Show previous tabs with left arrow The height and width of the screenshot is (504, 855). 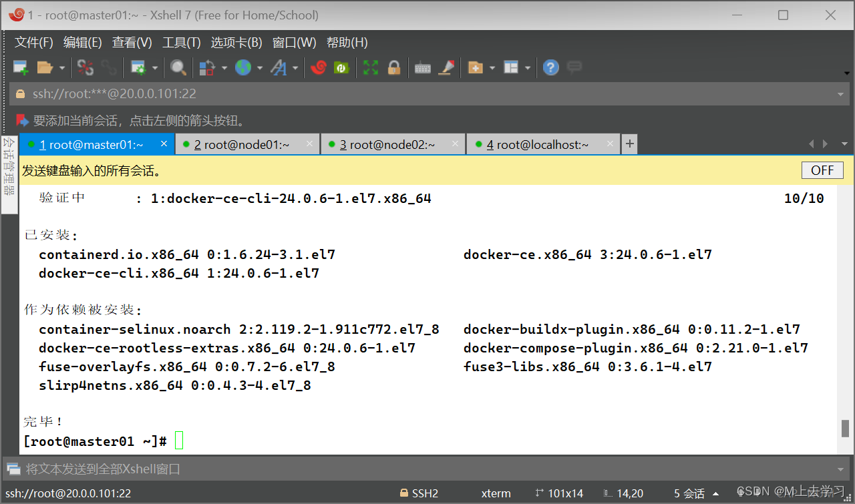point(812,144)
